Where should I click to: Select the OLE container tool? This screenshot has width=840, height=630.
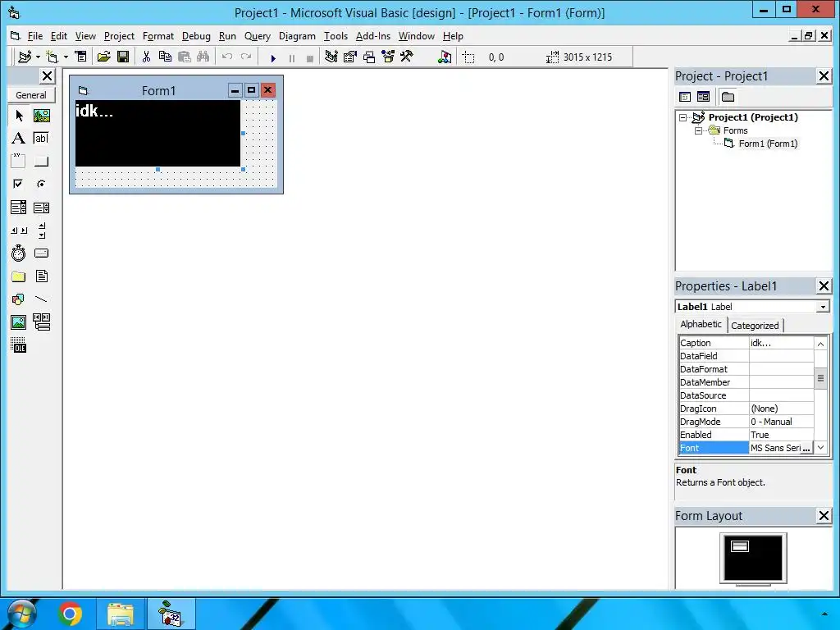19,345
